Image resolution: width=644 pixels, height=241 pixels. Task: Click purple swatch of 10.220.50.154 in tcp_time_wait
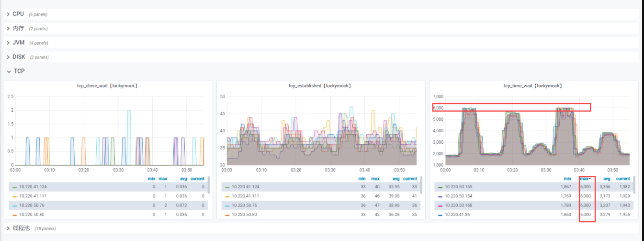[440, 196]
